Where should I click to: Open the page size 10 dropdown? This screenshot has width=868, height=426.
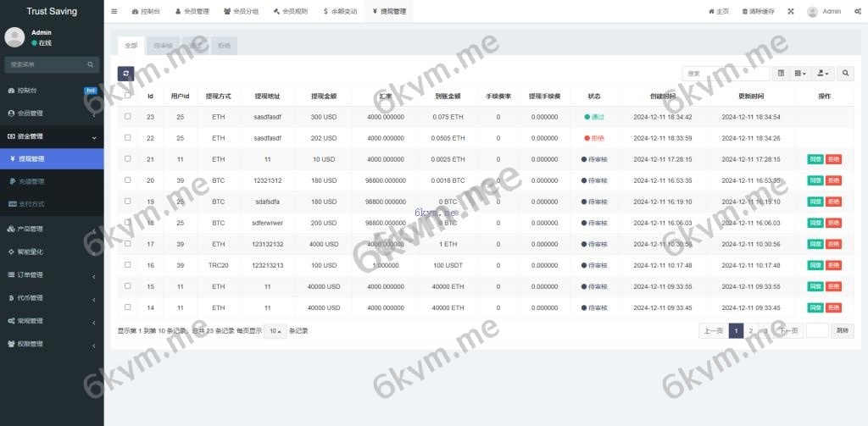pyautogui.click(x=275, y=331)
